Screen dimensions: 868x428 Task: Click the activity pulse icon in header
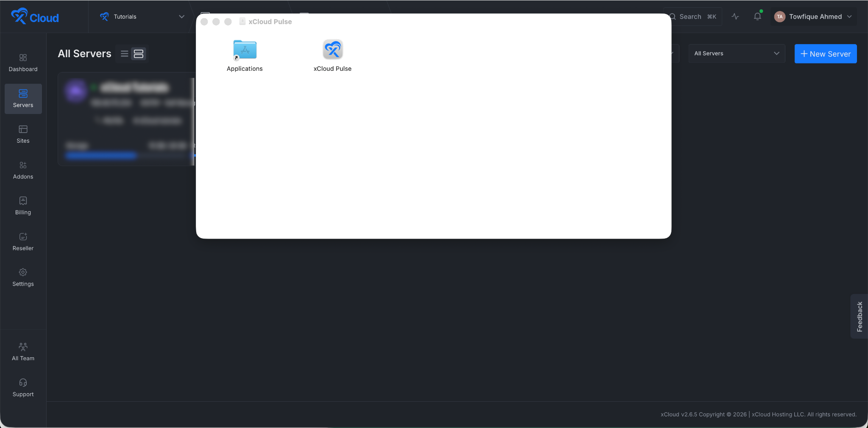(735, 17)
